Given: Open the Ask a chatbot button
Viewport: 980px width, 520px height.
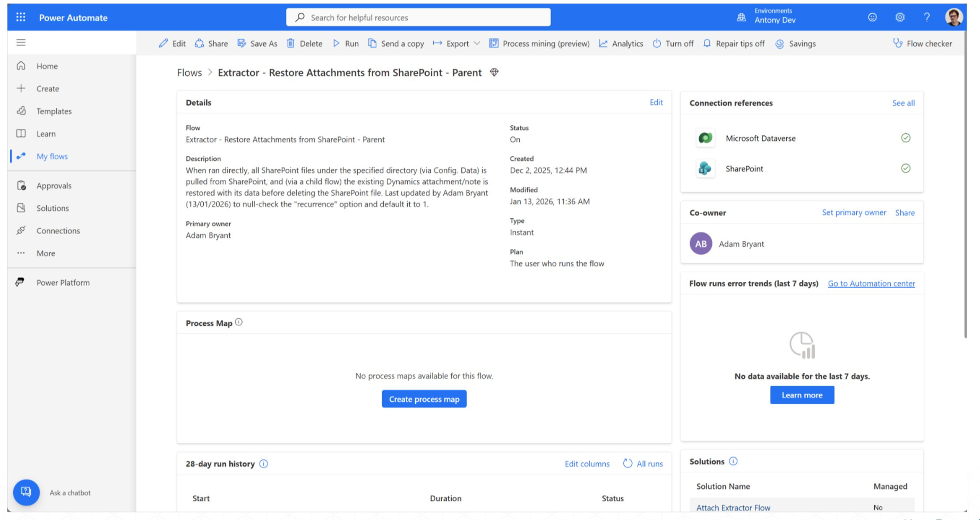Looking at the screenshot, I should pyautogui.click(x=27, y=492).
